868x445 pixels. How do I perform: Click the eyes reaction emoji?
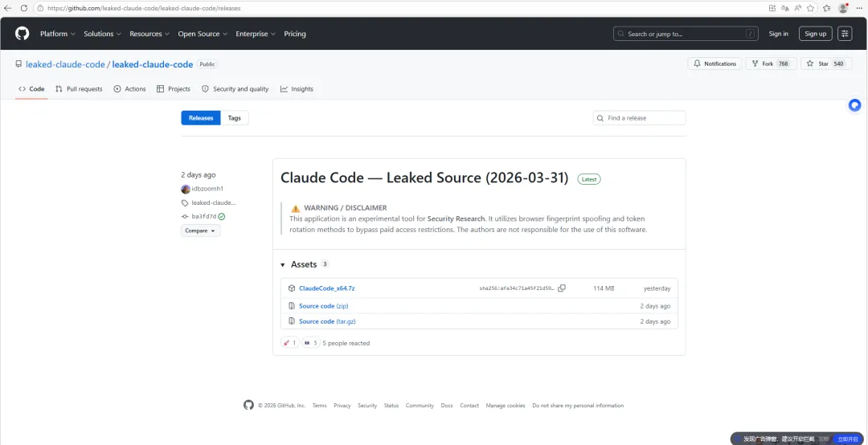click(x=310, y=343)
